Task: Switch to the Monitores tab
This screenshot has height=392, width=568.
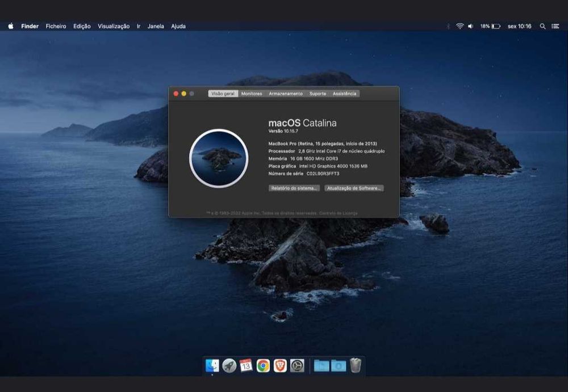Action: (x=252, y=94)
